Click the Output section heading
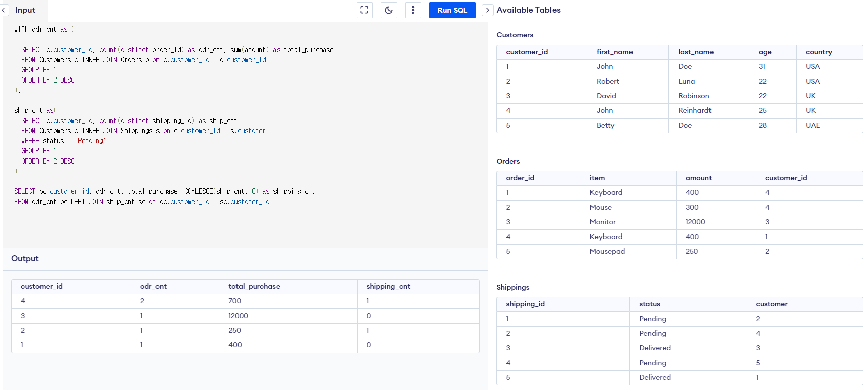 tap(25, 258)
